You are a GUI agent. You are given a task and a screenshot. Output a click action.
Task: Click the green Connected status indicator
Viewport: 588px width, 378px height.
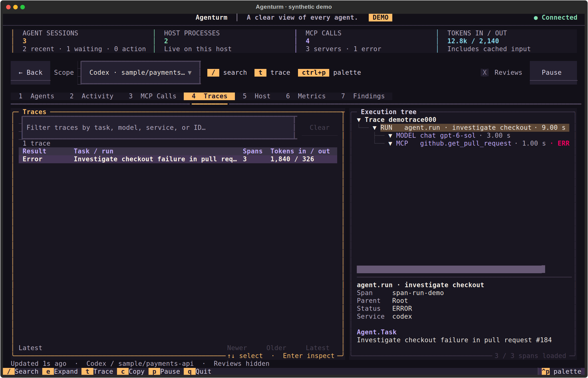(x=556, y=17)
